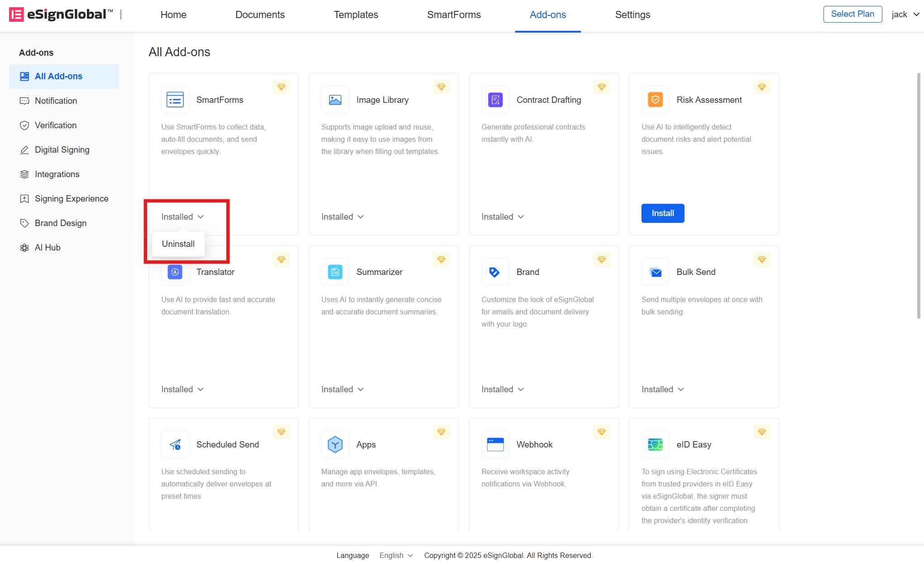Image resolution: width=924 pixels, height=563 pixels.
Task: Click the Apps hexagon icon
Action: pos(335,444)
